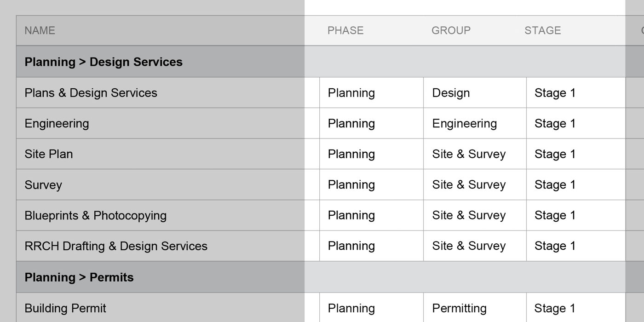
Task: Sort by the GROUP column header
Action: tap(451, 30)
